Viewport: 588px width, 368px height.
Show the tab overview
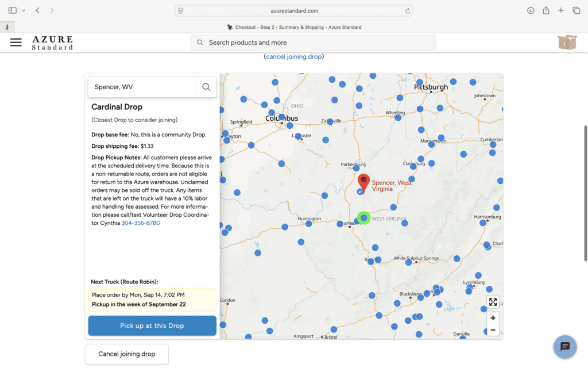(577, 10)
